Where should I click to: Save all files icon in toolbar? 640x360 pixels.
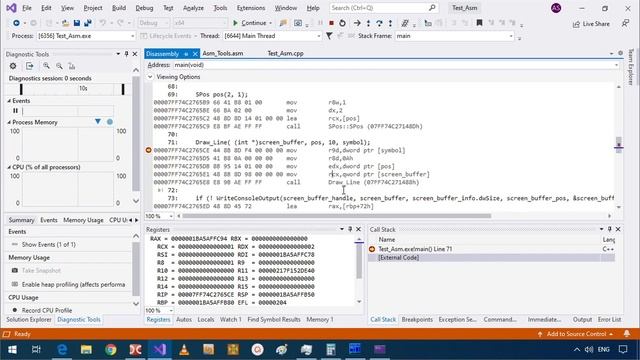pos(88,23)
